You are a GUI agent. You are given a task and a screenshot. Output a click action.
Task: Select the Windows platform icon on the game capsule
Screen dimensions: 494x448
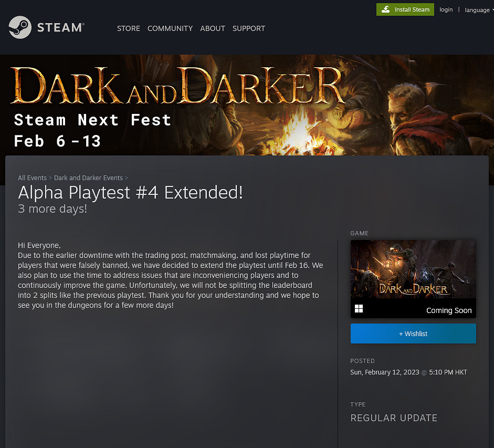pyautogui.click(x=359, y=309)
